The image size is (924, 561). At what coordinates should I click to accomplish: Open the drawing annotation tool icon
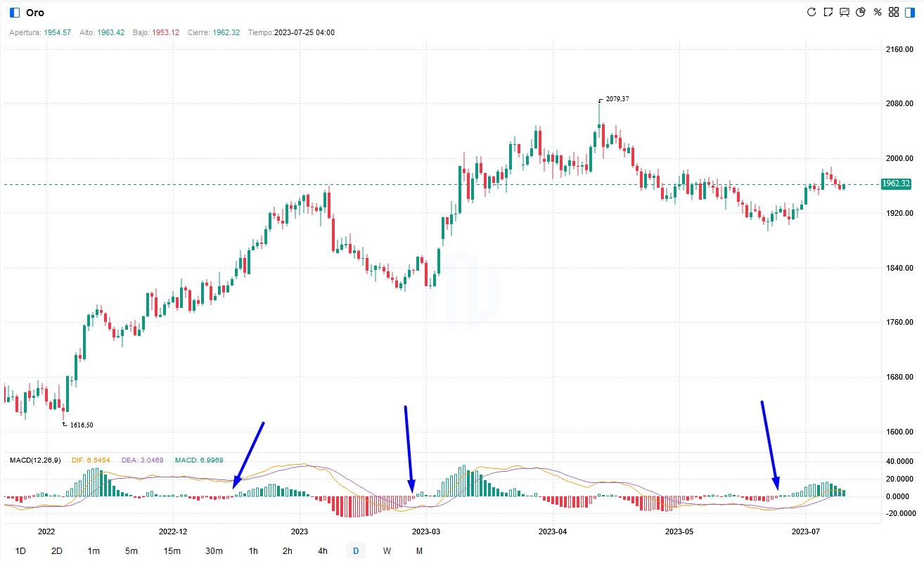[x=828, y=12]
